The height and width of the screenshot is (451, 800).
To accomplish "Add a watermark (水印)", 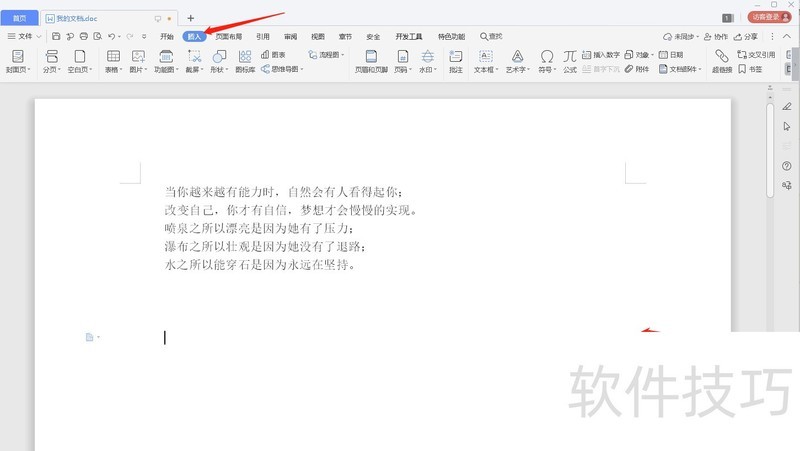I will coord(428,61).
